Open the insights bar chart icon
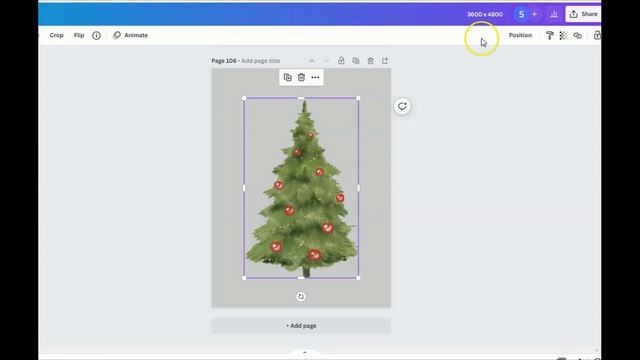640x360 pixels. 554,14
